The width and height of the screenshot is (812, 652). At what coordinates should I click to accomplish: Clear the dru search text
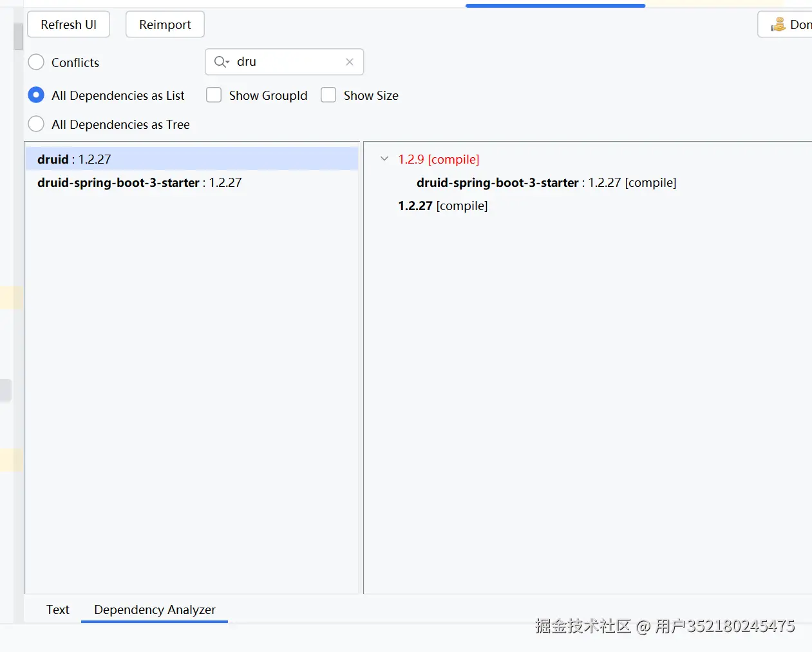pyautogui.click(x=350, y=62)
